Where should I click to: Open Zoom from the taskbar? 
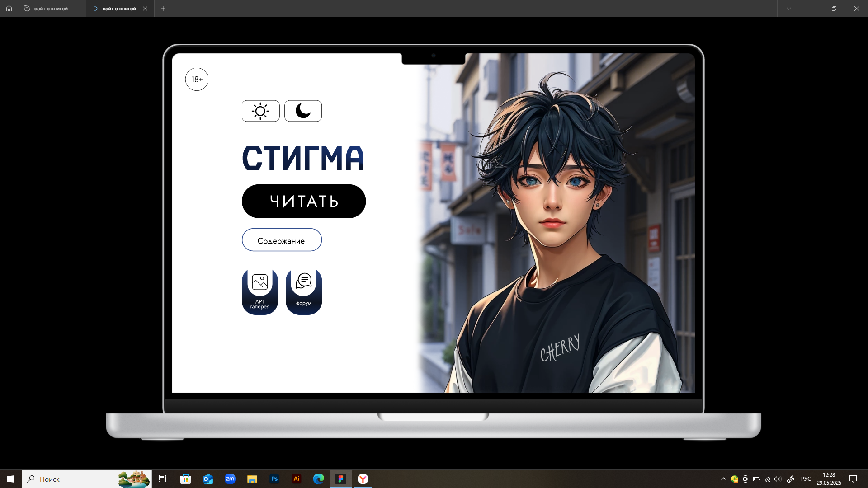230,479
